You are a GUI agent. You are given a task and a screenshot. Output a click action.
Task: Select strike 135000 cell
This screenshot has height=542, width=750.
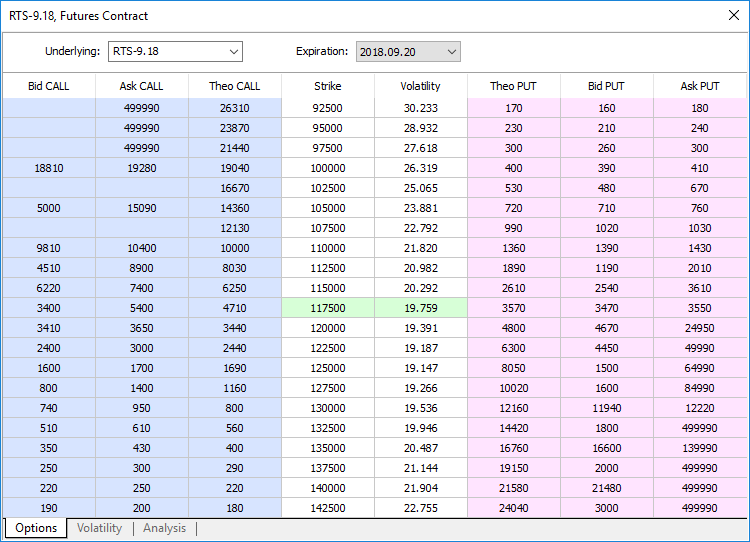328,448
